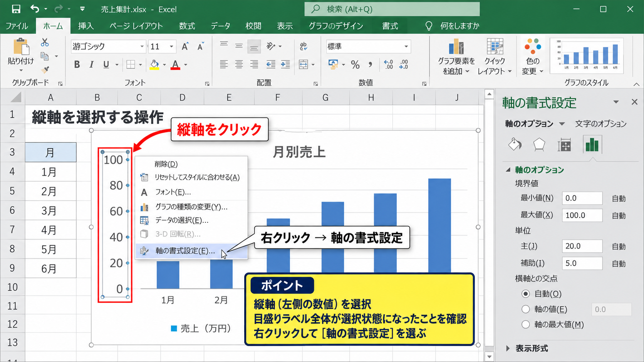Choose フォント(E) in context menu
Screen dimensions: 644x362
pyautogui.click(x=191, y=192)
